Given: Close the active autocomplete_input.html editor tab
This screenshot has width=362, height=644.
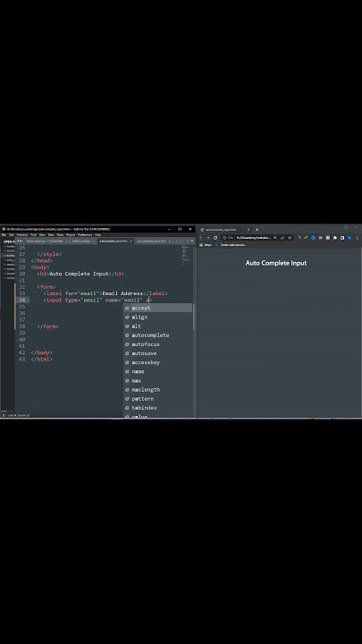Looking at the screenshot, I should (130, 241).
